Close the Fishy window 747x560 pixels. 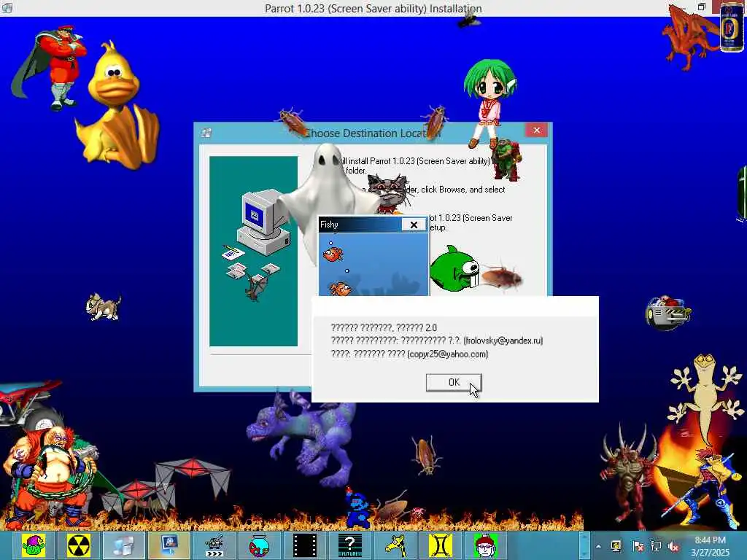tap(414, 225)
